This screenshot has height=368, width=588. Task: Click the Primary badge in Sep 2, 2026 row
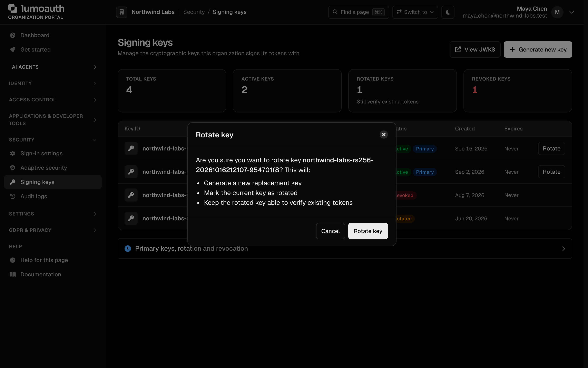424,172
